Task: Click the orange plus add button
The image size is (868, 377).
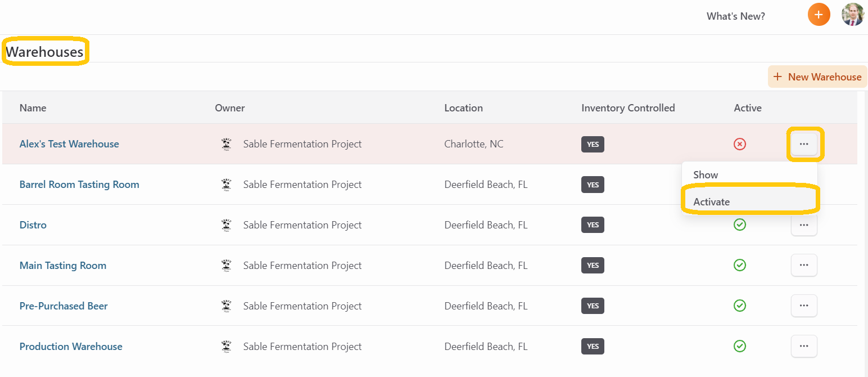Action: (x=819, y=15)
